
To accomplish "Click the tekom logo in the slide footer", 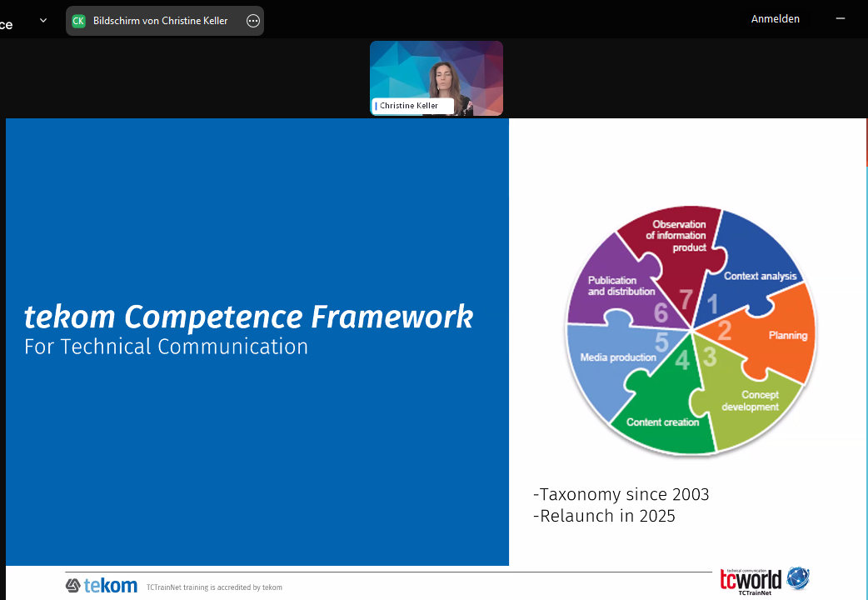I will click(x=102, y=586).
